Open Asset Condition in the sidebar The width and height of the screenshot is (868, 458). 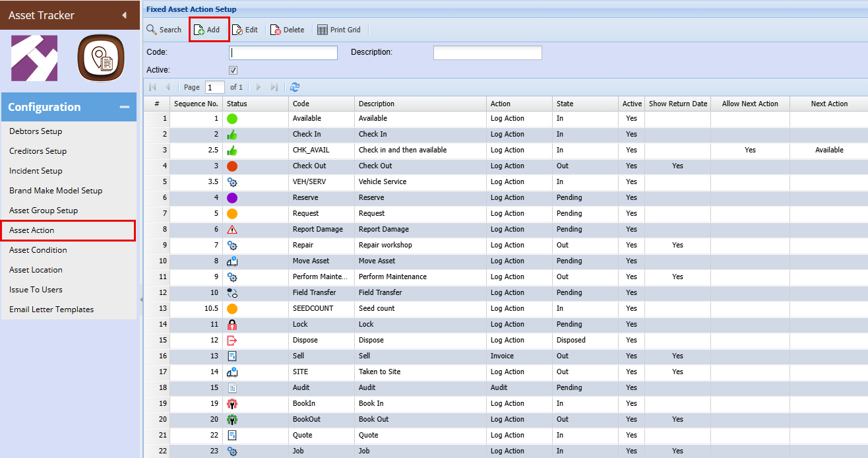tap(38, 250)
